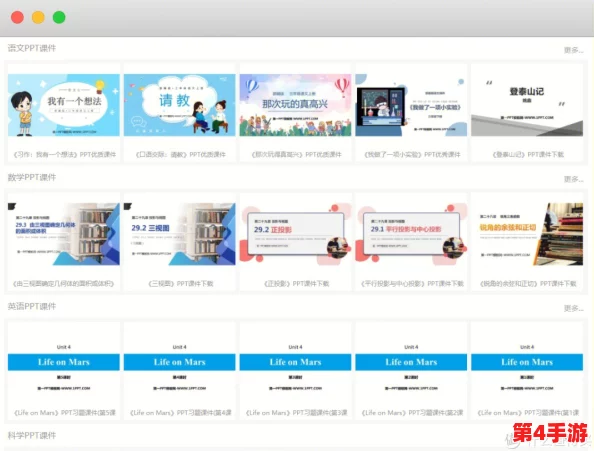The width and height of the screenshot is (594, 451).
Task: Open the 那次玩的真高兴 thumbnail
Action: click(x=295, y=105)
